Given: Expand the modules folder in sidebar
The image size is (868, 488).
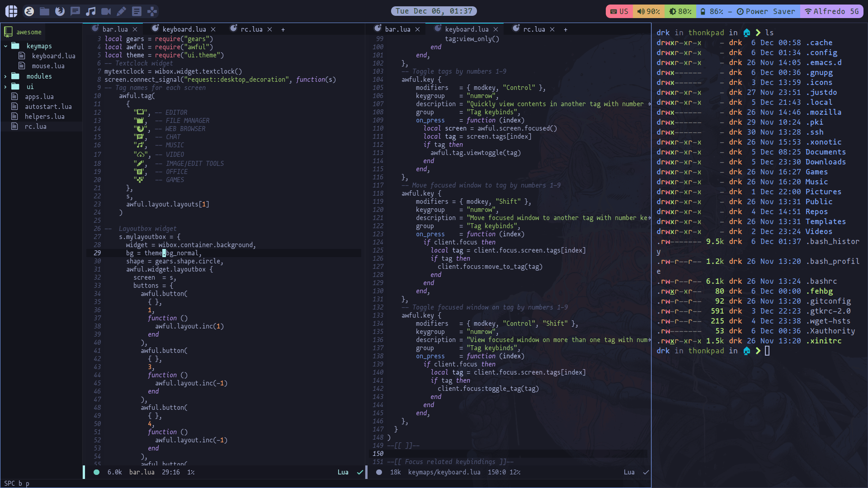Looking at the screenshot, I should click(6, 76).
